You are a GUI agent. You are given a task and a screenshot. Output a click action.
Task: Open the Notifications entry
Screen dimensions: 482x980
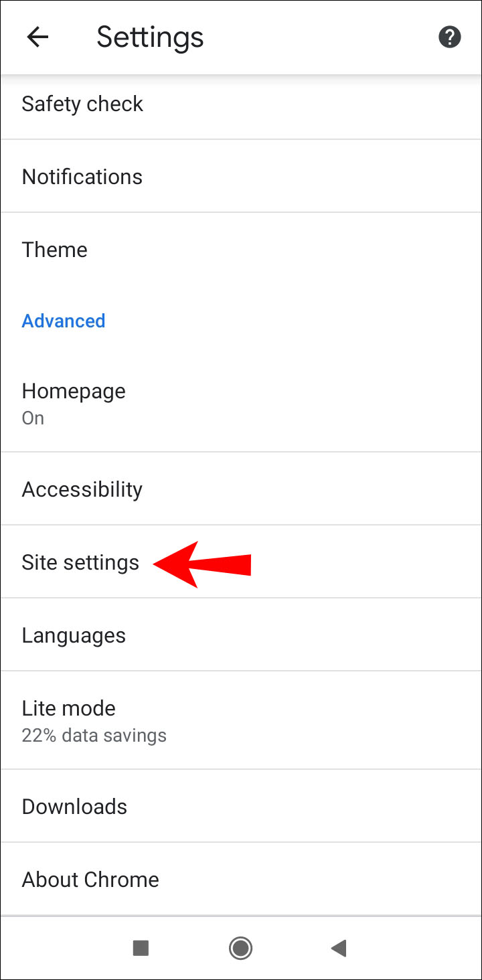(241, 177)
